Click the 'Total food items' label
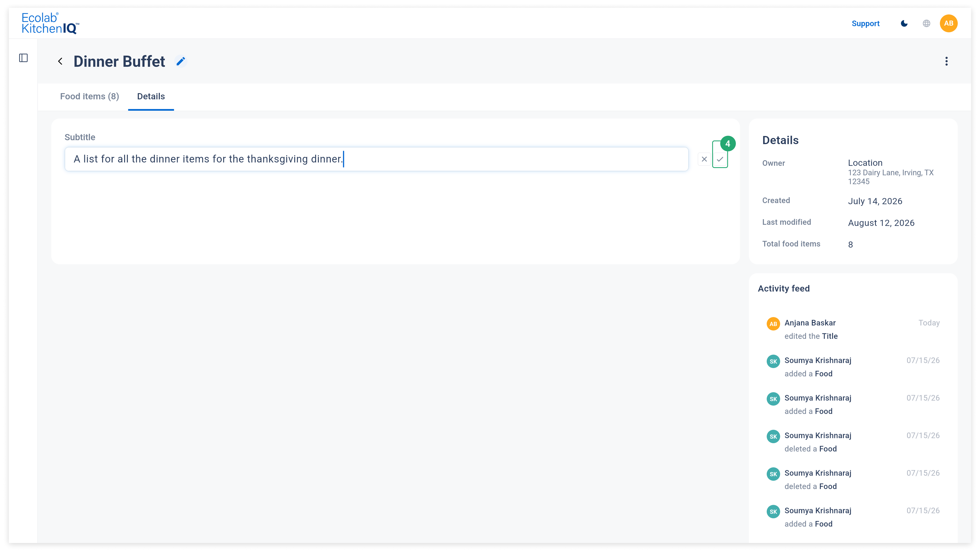The width and height of the screenshot is (980, 553). (791, 244)
